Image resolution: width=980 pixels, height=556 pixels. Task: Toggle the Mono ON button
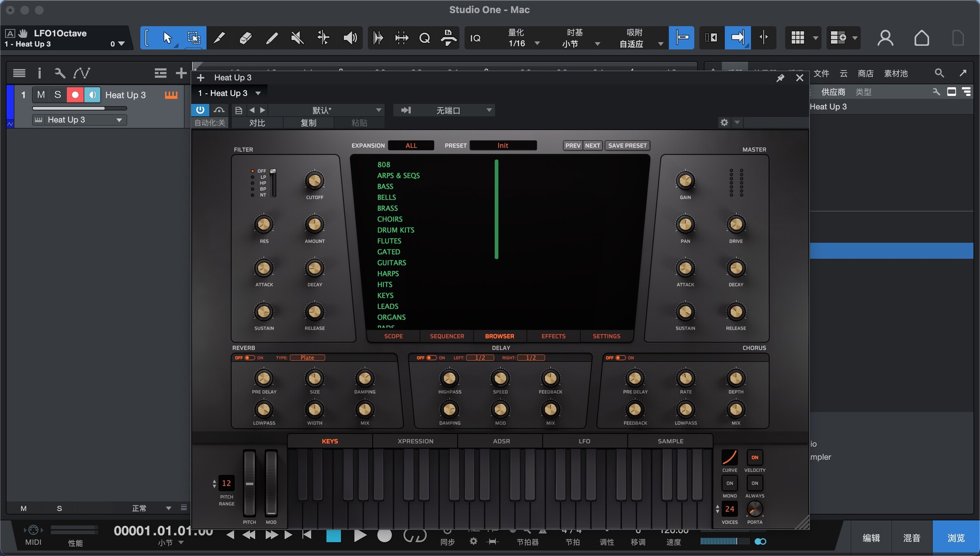click(729, 483)
